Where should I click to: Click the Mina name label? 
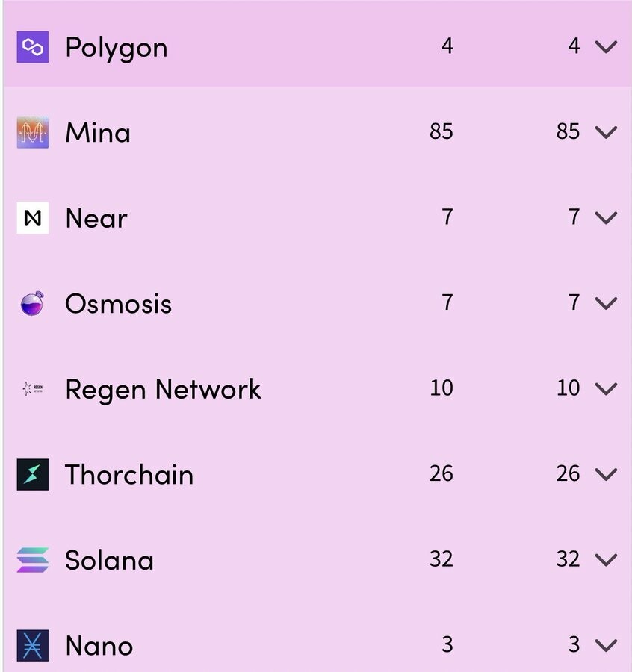(x=98, y=131)
